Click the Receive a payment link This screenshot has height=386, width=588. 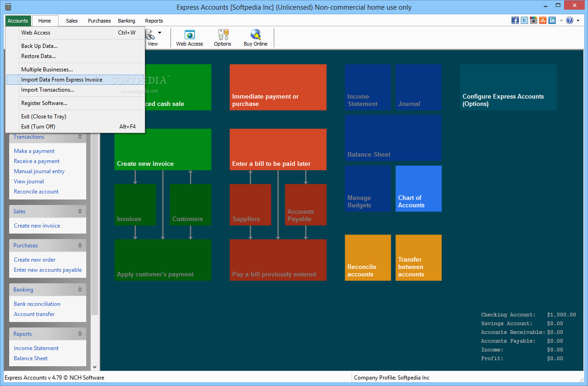pyautogui.click(x=37, y=161)
